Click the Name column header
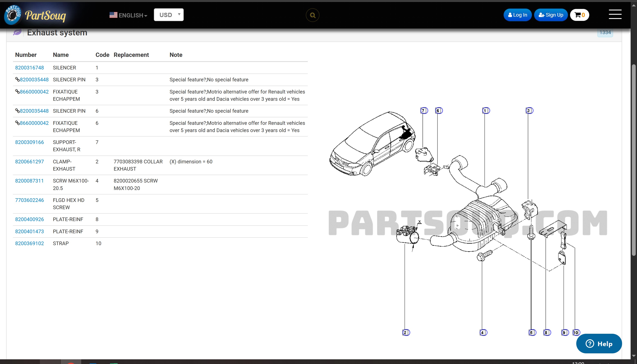 pyautogui.click(x=61, y=55)
